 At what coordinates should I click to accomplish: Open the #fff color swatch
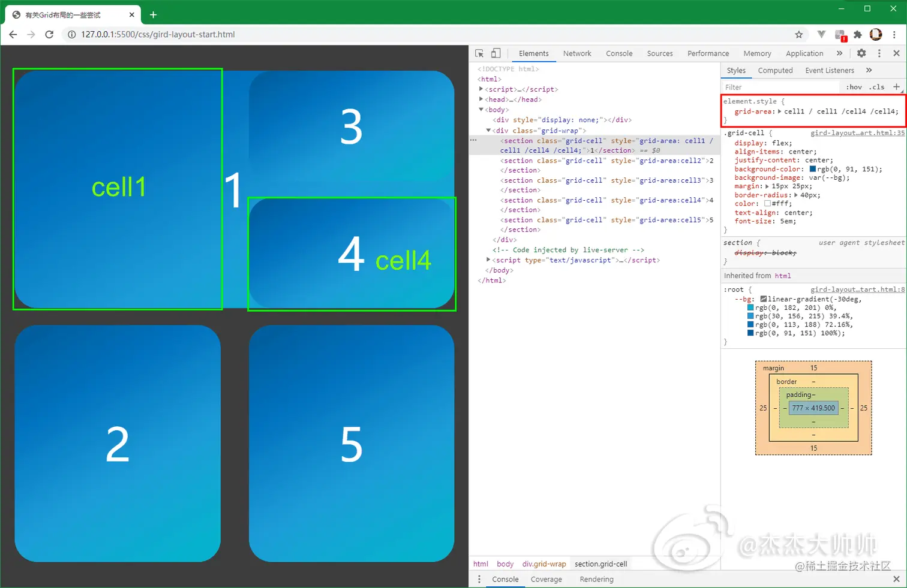click(767, 204)
